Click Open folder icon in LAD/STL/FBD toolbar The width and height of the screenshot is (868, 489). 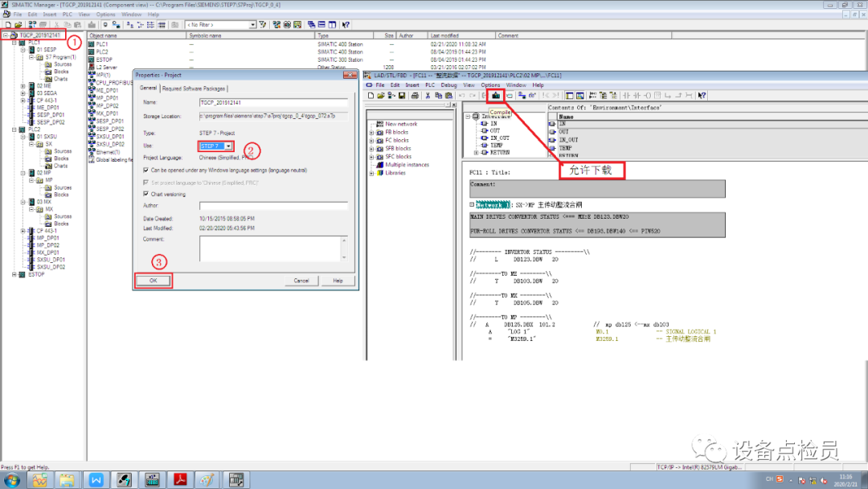click(381, 96)
